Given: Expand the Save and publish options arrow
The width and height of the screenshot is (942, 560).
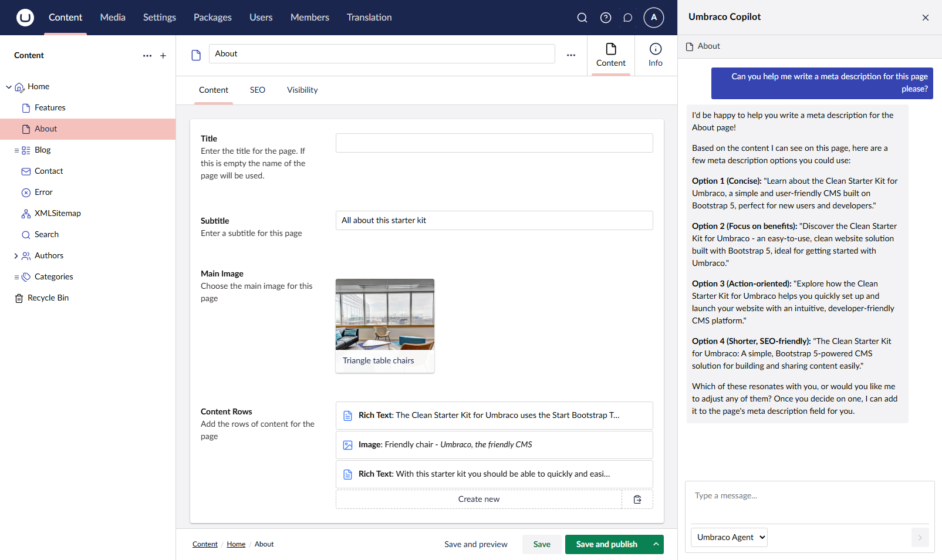Looking at the screenshot, I should [x=656, y=544].
